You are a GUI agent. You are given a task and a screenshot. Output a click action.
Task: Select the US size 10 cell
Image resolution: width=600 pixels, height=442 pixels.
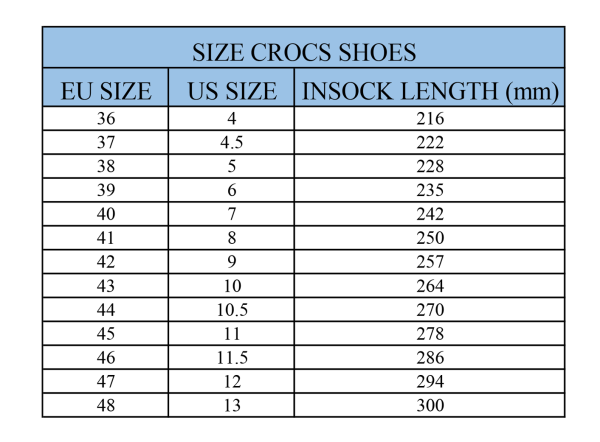coord(232,286)
